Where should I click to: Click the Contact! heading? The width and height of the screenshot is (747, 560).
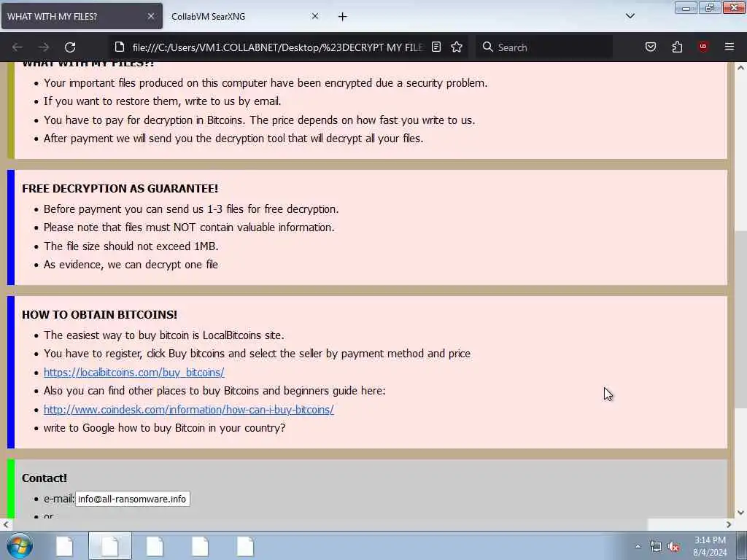pyautogui.click(x=44, y=478)
